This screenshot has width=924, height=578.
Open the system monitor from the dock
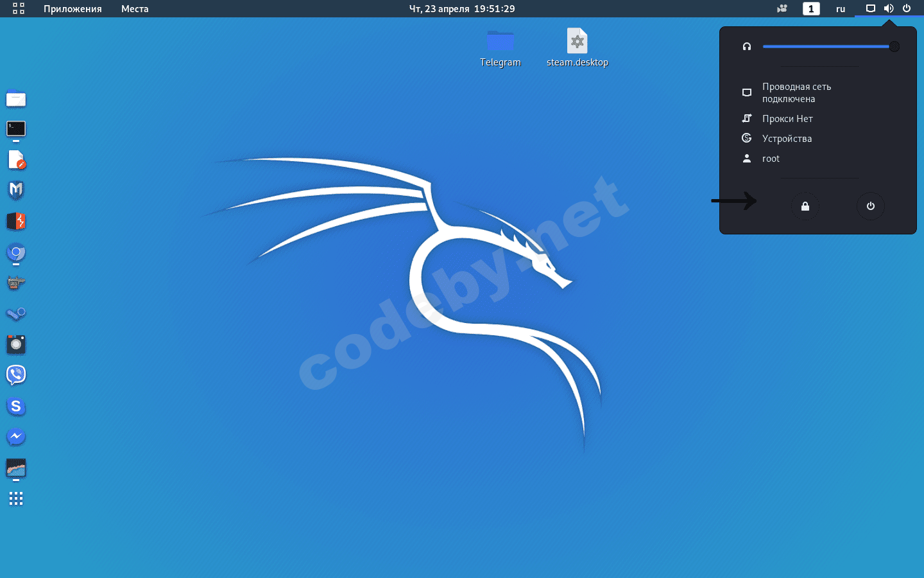(x=15, y=469)
